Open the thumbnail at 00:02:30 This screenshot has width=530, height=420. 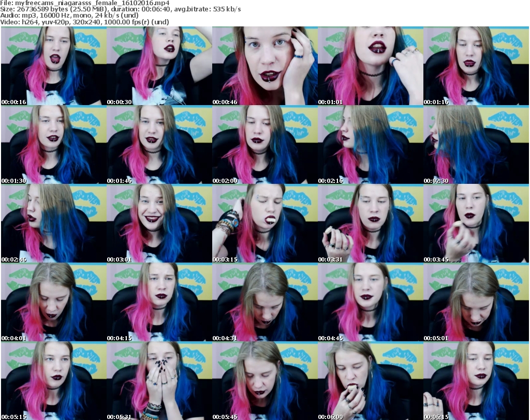click(x=476, y=144)
